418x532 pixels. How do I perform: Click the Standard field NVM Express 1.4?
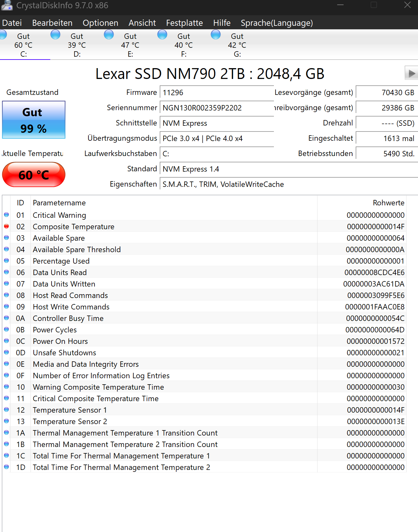[x=289, y=169]
